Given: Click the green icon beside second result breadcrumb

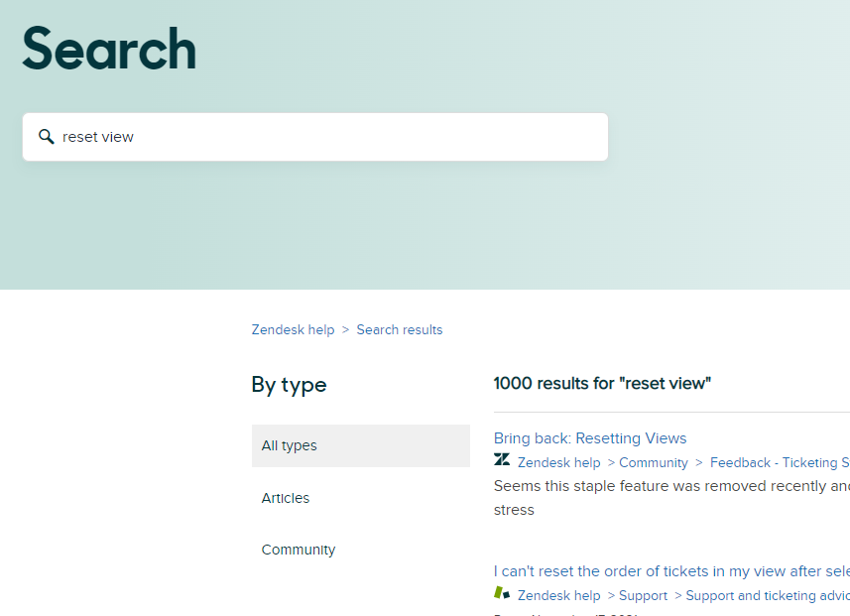Looking at the screenshot, I should [502, 593].
